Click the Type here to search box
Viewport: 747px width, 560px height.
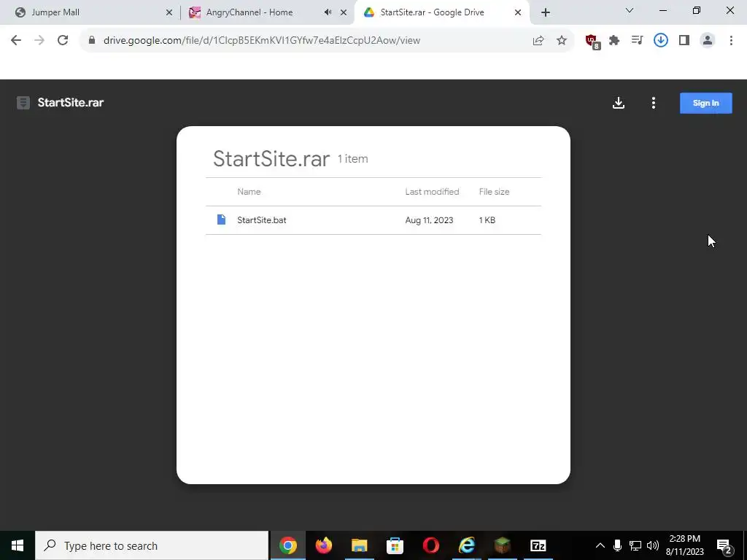(x=152, y=545)
